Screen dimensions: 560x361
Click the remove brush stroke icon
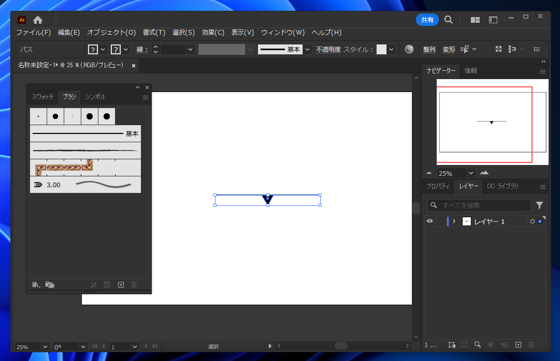click(x=94, y=285)
